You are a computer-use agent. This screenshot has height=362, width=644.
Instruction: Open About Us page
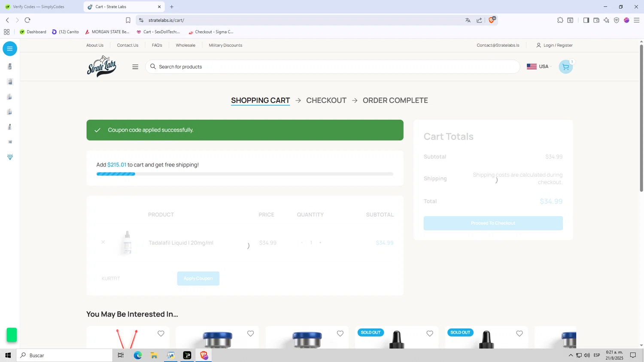click(x=95, y=45)
